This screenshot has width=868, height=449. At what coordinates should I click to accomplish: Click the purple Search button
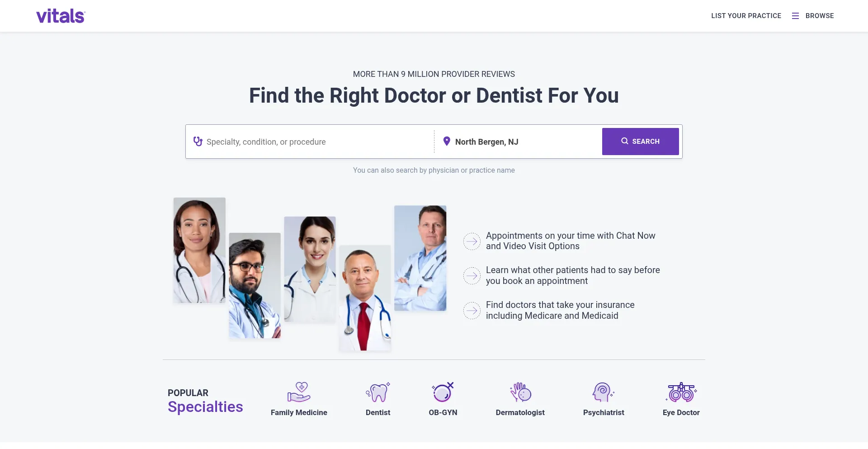pos(640,142)
